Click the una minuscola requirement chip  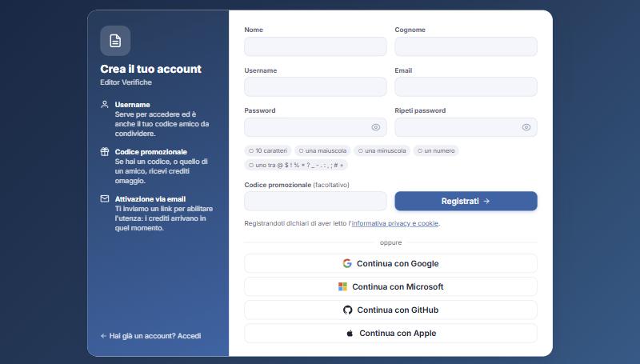(x=382, y=150)
